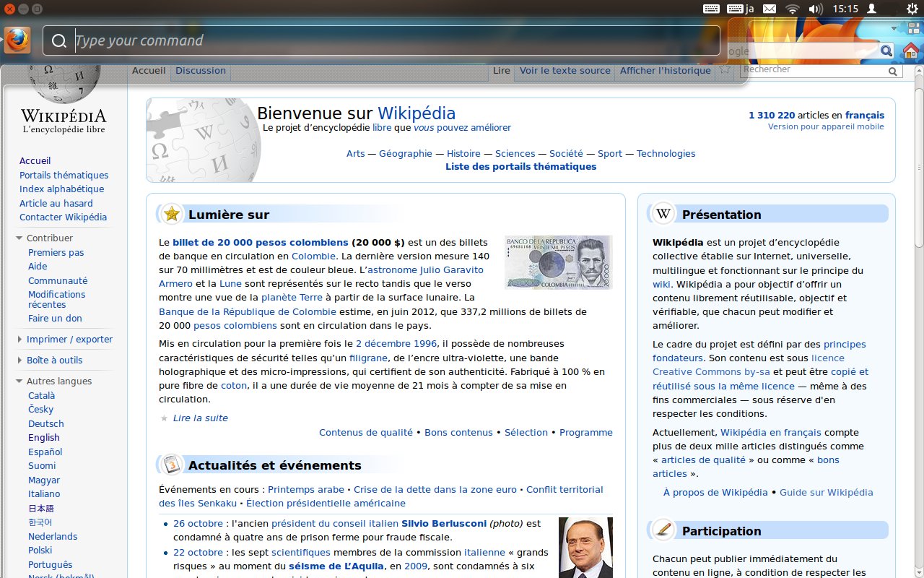Open the power gear session menu

tap(912, 9)
